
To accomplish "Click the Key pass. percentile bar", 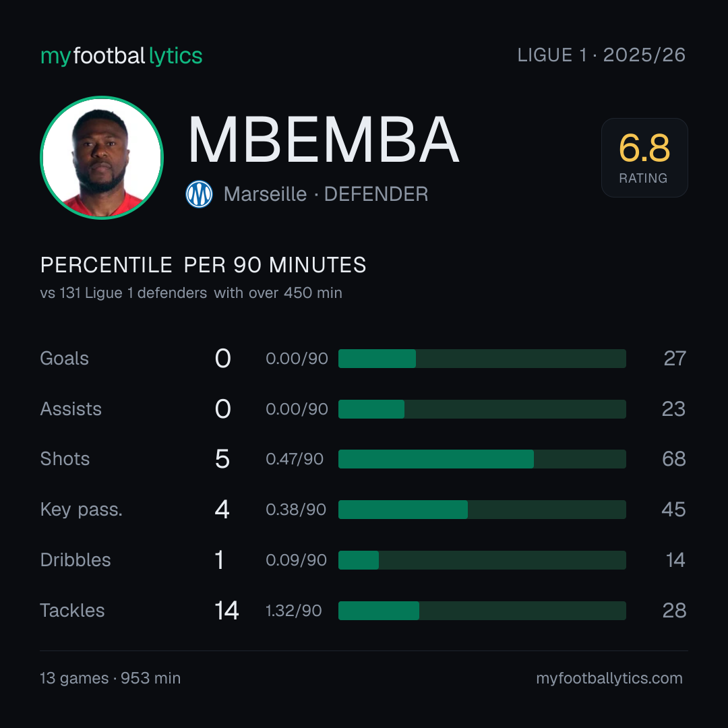I will pyautogui.click(x=482, y=510).
